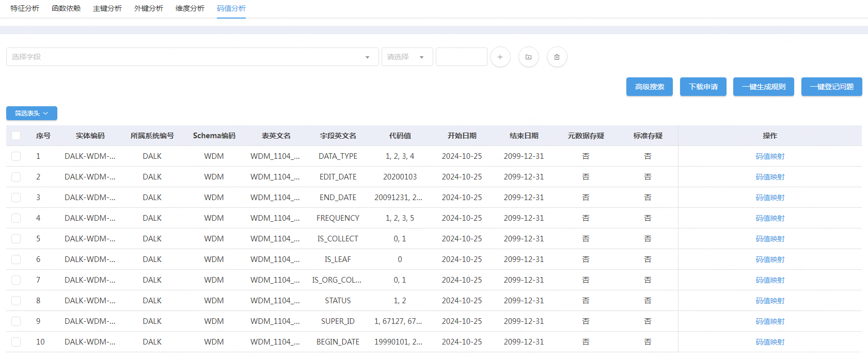Screen dimensions: 868x360
Task: Click the 实体编码 column header
Action: pos(90,136)
